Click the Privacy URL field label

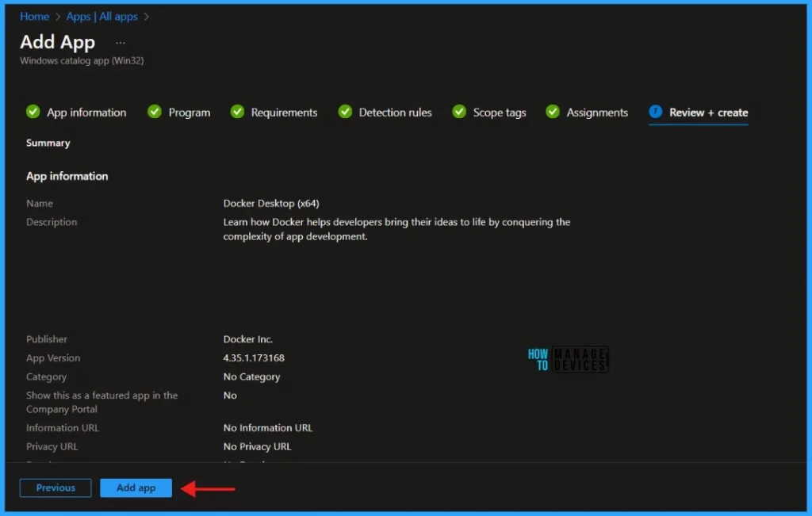click(x=52, y=447)
